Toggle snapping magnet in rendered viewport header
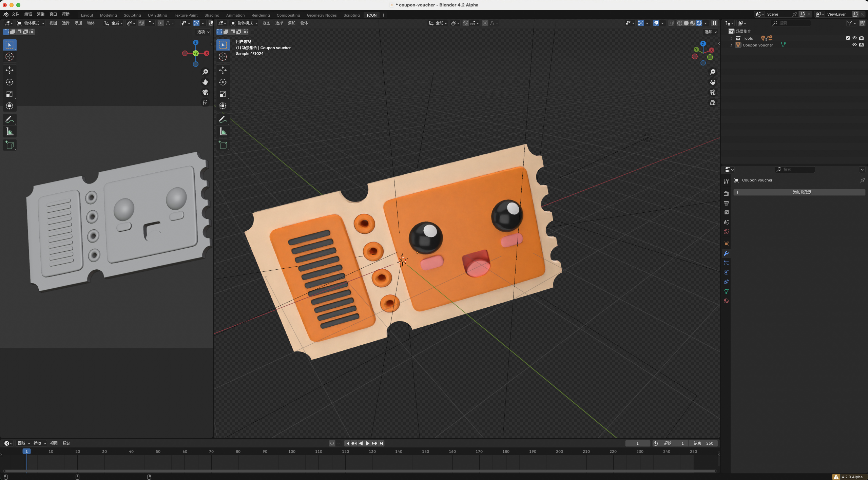The height and width of the screenshot is (480, 868). coord(466,23)
